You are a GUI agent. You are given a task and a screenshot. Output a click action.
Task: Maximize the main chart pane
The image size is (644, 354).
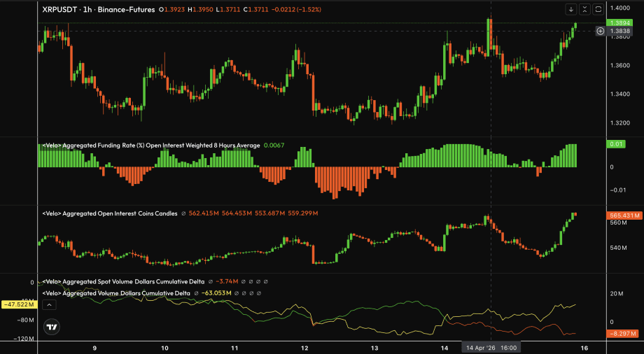pyautogui.click(x=598, y=9)
